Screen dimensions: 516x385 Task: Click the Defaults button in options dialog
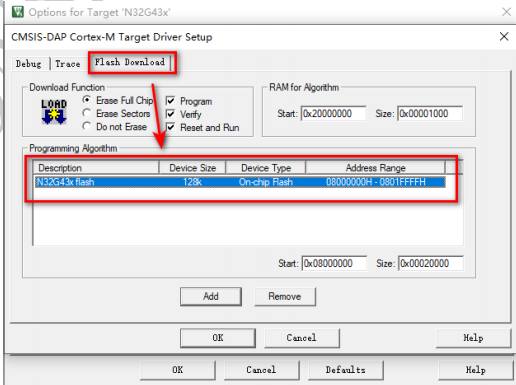tap(346, 370)
